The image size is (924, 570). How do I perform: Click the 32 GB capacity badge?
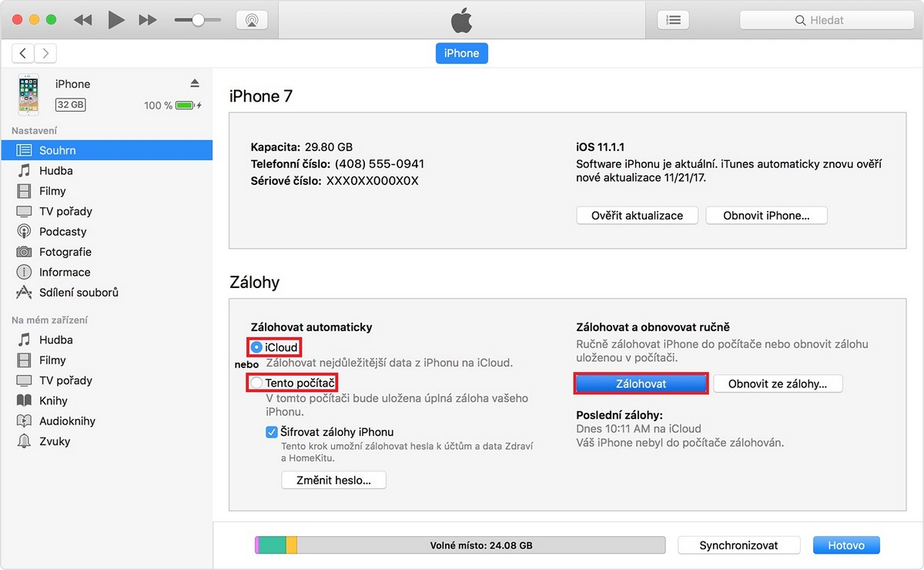pos(71,105)
